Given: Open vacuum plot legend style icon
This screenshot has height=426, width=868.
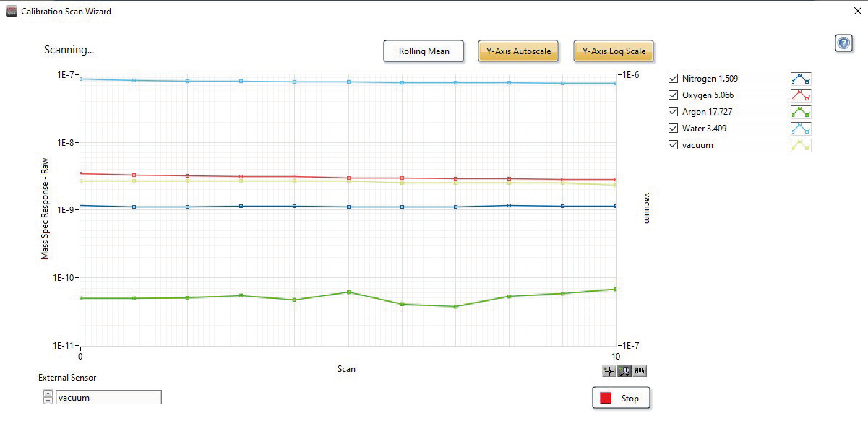Looking at the screenshot, I should [x=800, y=145].
